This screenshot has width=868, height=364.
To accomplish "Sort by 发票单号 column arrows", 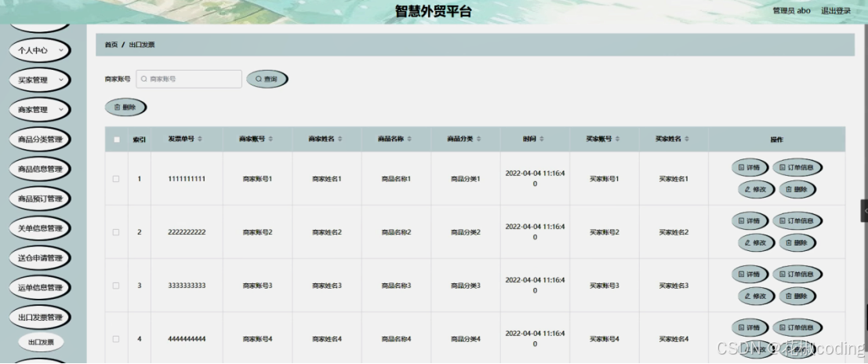I will click(x=200, y=139).
